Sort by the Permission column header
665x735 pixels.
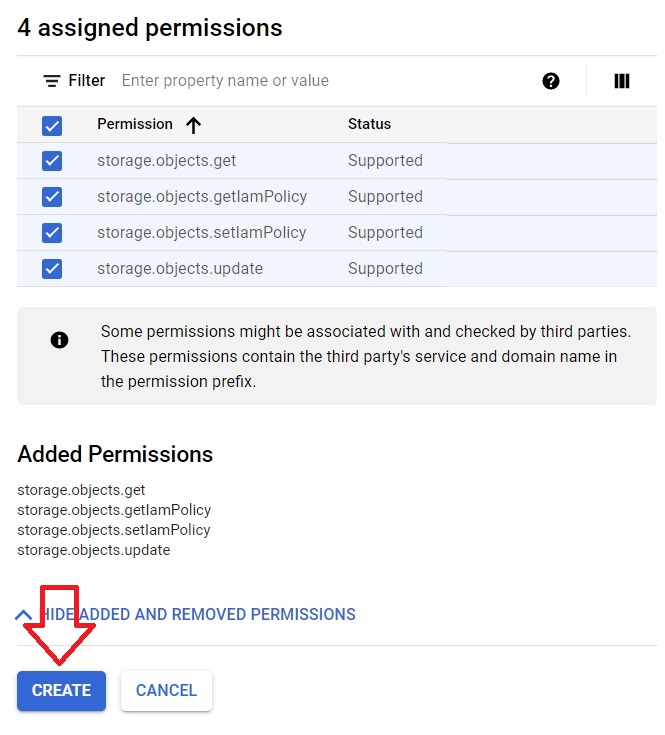134,124
